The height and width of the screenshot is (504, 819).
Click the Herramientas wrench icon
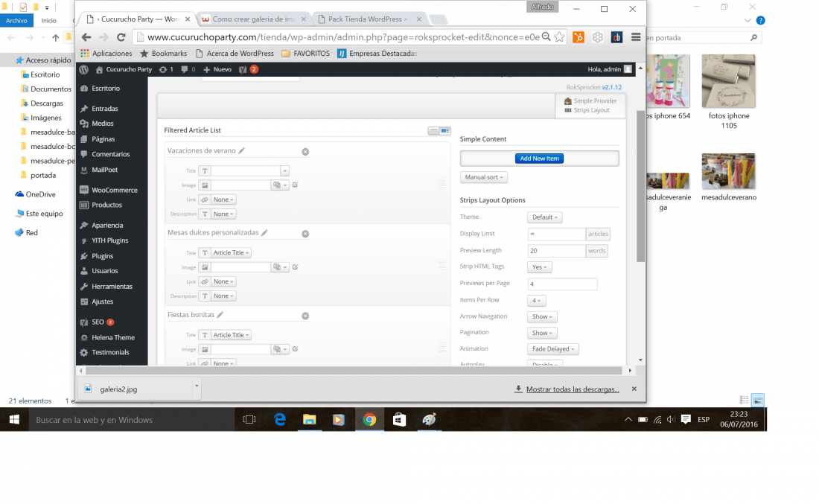point(84,287)
